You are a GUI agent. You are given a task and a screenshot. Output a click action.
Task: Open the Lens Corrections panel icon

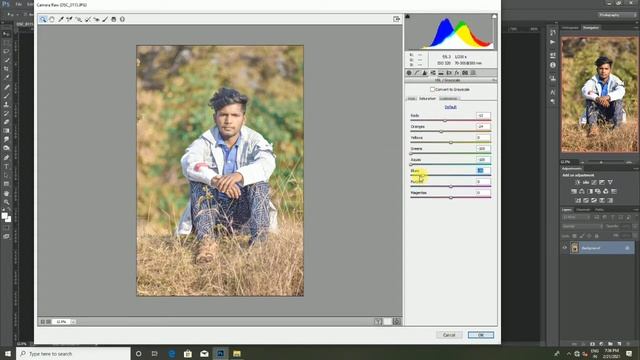[449, 73]
